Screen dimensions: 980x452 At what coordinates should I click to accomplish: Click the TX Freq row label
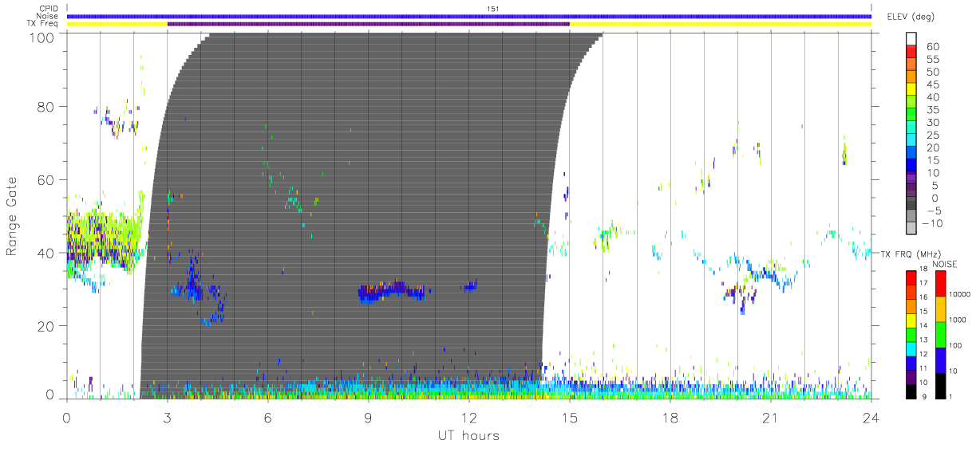click(x=42, y=24)
